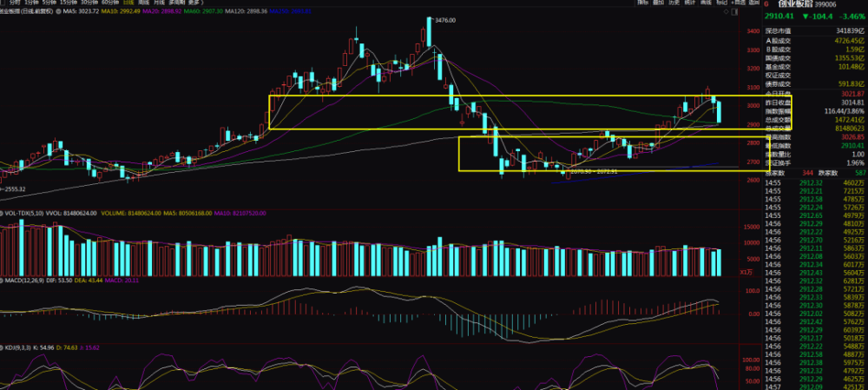
Task: Select the 15分钟 period tab
Action: point(69,3)
